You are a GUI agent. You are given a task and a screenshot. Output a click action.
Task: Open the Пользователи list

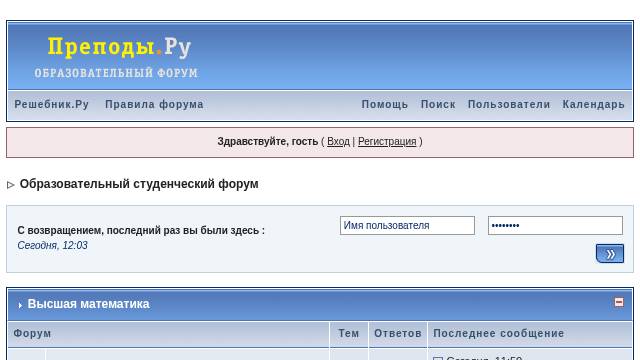click(x=509, y=104)
